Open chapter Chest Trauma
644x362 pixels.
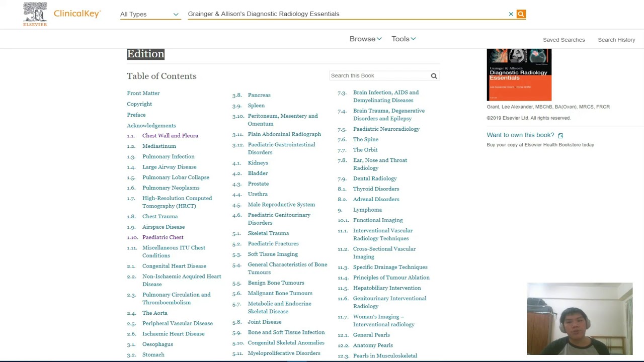click(x=160, y=217)
